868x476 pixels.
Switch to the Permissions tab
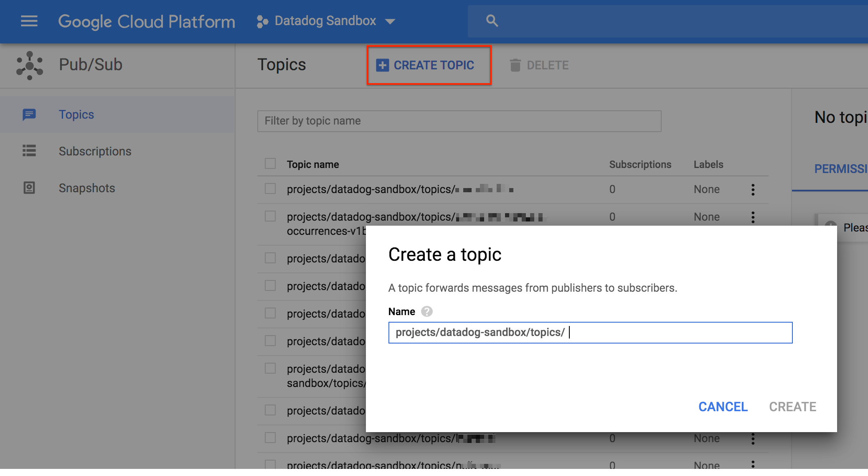[x=840, y=169]
